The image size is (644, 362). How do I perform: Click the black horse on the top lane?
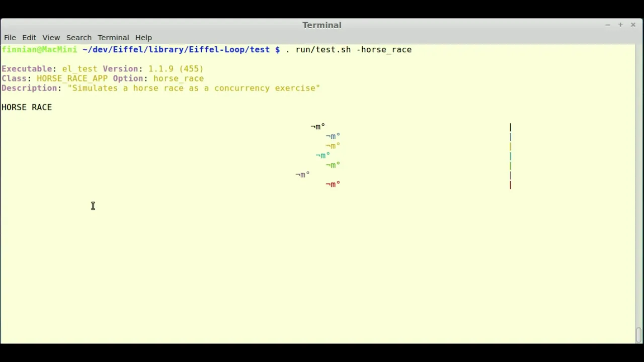click(318, 126)
